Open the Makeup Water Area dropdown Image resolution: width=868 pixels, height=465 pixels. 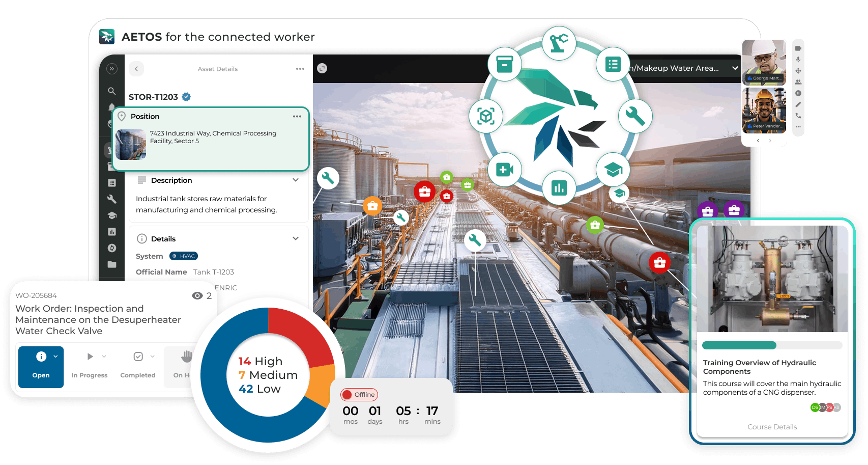(x=735, y=68)
